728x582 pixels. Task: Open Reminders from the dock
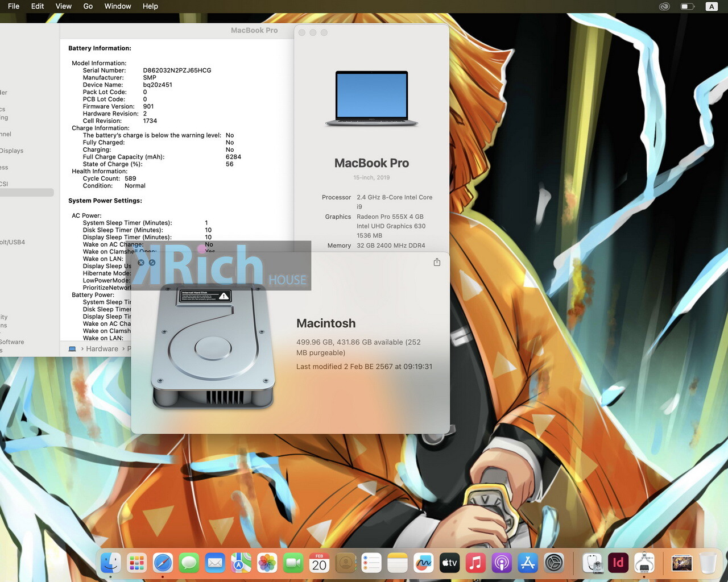point(371,563)
